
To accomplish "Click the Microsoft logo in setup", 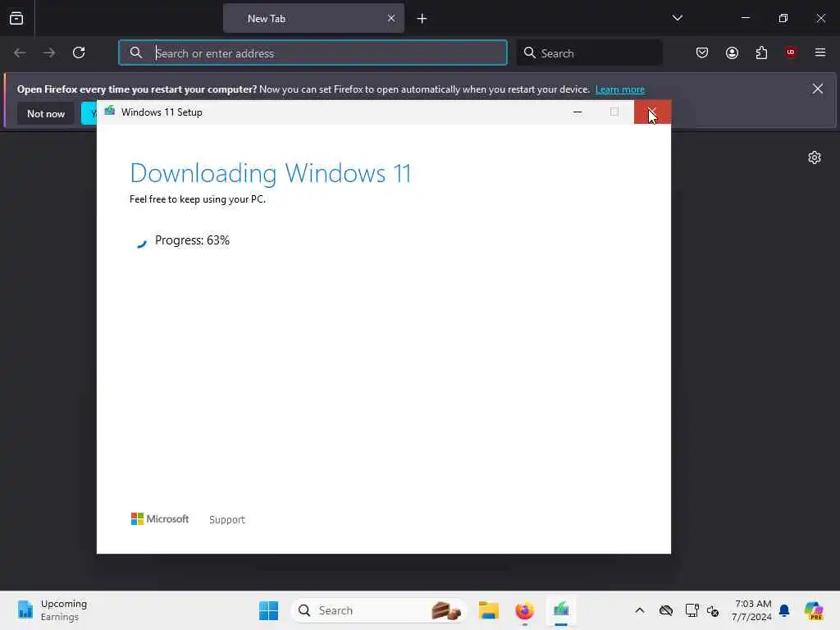I will [160, 518].
